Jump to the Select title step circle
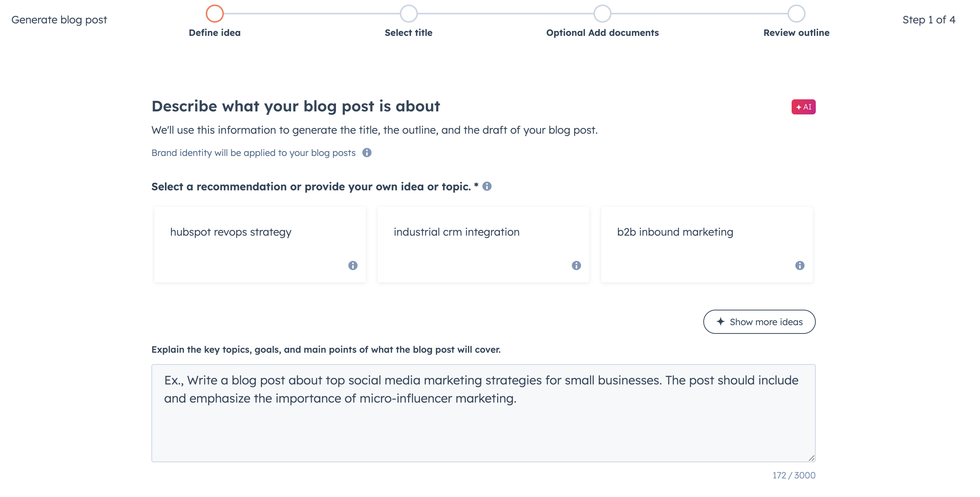Screen dimensions: 980x497 point(408,13)
